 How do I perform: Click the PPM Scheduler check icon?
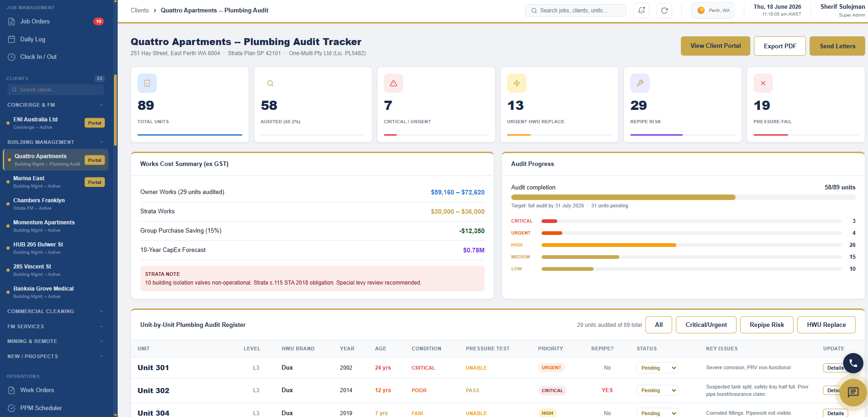pos(11,408)
